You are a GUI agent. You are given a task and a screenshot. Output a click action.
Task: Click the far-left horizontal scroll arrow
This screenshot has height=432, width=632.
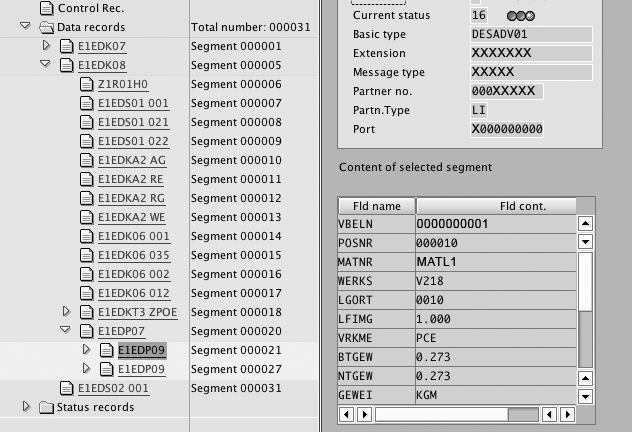pyautogui.click(x=346, y=414)
